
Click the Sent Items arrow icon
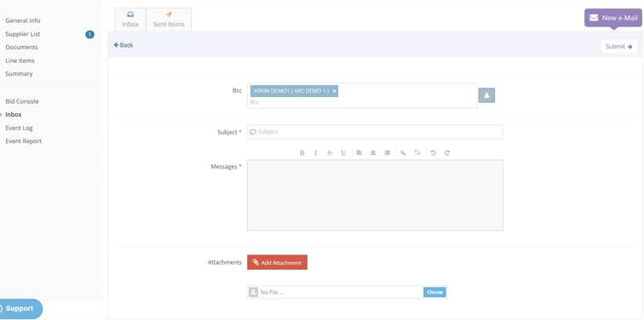click(x=169, y=14)
